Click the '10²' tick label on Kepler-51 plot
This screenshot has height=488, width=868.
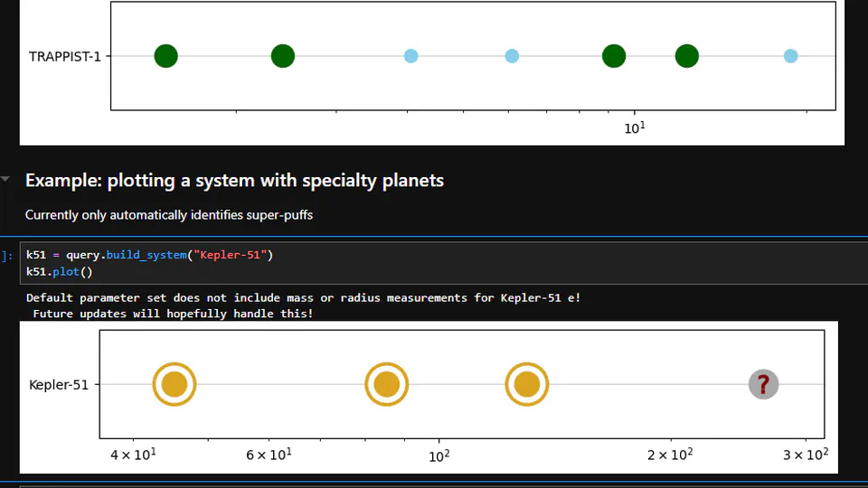click(439, 455)
